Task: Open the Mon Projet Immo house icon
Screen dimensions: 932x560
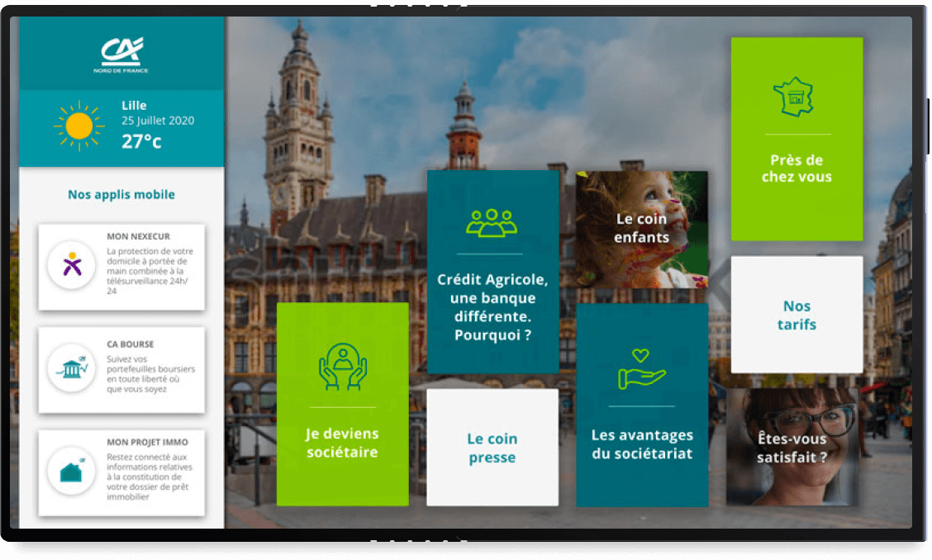Action: pyautogui.click(x=72, y=472)
